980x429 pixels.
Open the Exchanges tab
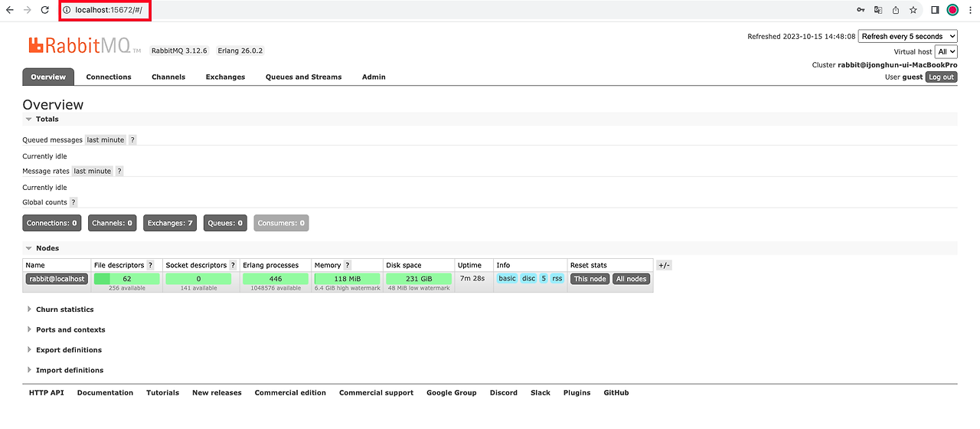click(x=225, y=77)
